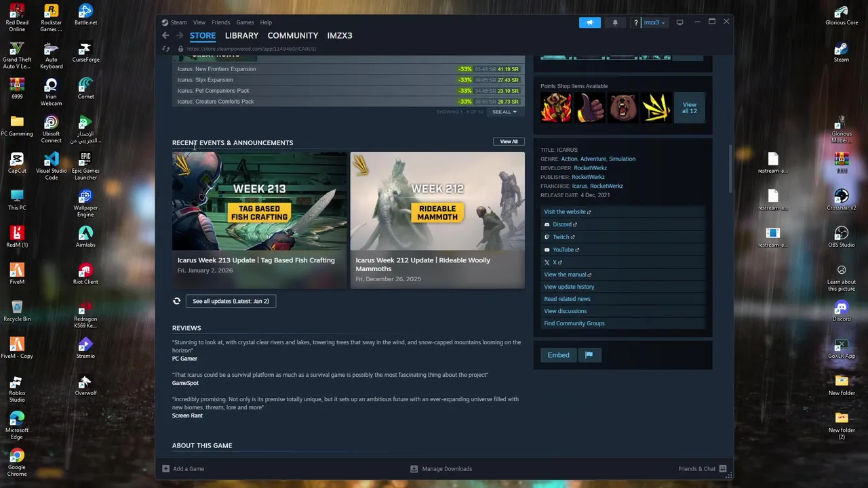The width and height of the screenshot is (868, 488).
Task: Select Icarus: Styx Expansion DLC row
Action: pyautogui.click(x=348, y=80)
